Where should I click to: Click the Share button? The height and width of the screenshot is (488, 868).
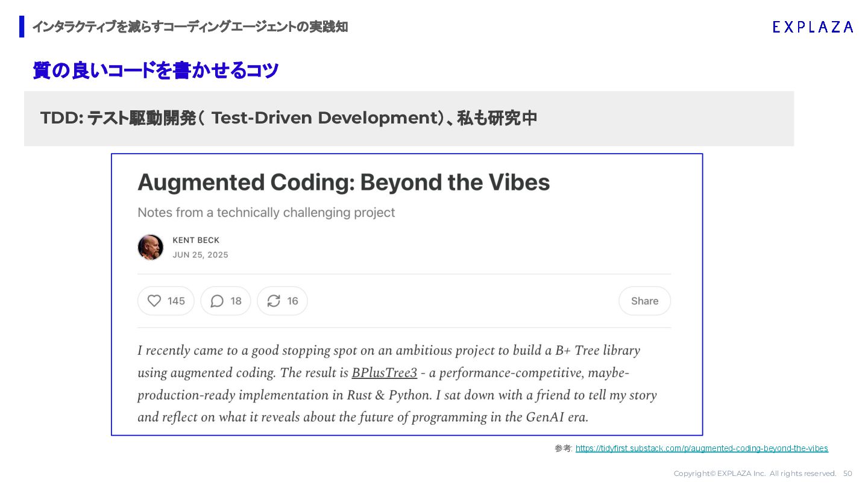click(644, 301)
